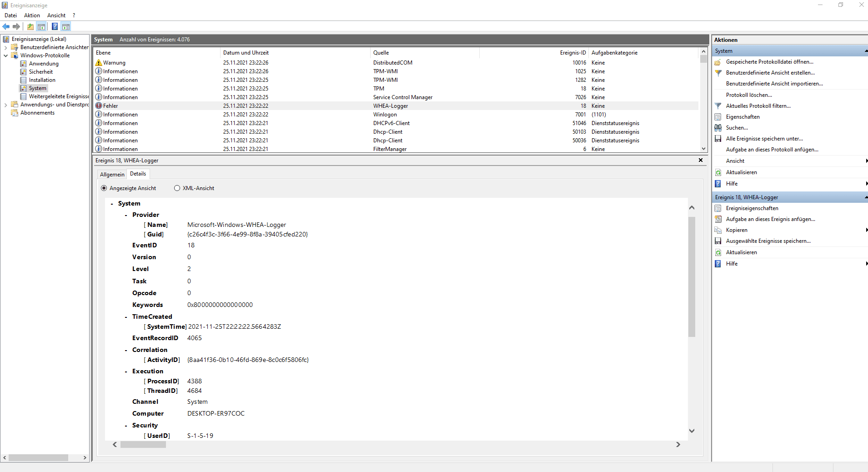The height and width of the screenshot is (472, 868).
Task: Click the Up one level toolbar icon
Action: pyautogui.click(x=30, y=26)
